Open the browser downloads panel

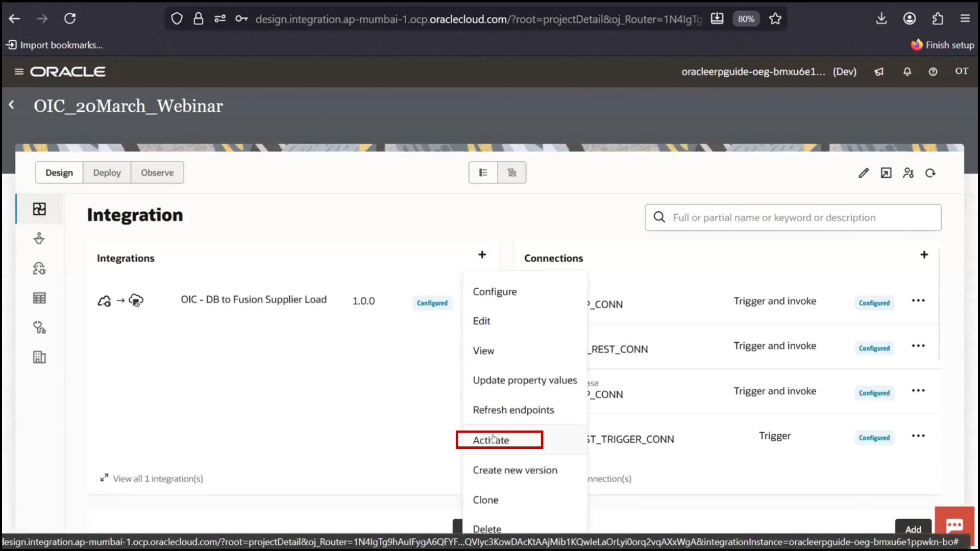[881, 19]
